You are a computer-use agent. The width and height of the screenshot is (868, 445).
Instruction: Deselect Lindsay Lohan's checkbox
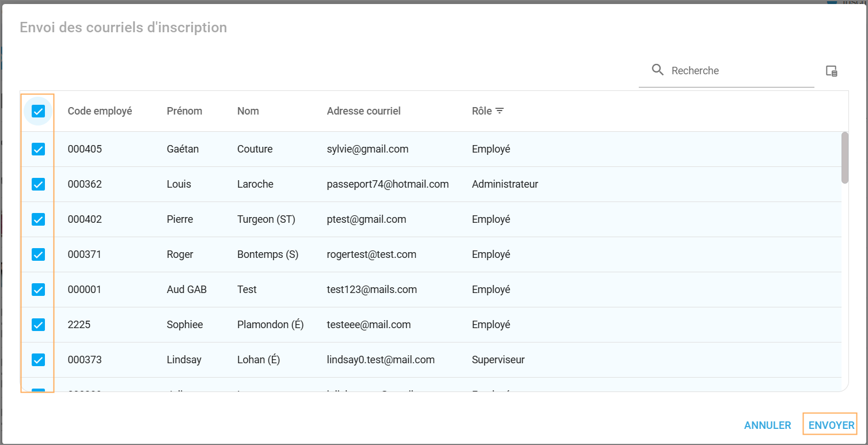tap(38, 360)
